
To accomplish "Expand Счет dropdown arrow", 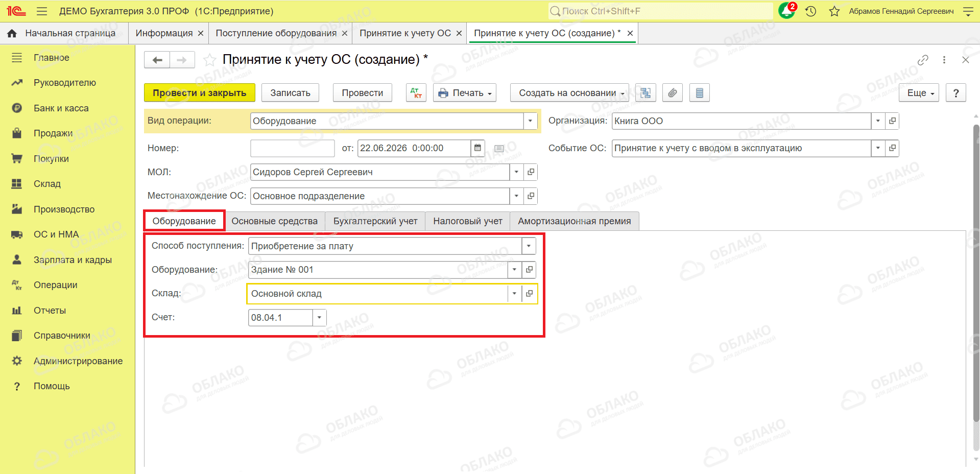I will [x=320, y=318].
